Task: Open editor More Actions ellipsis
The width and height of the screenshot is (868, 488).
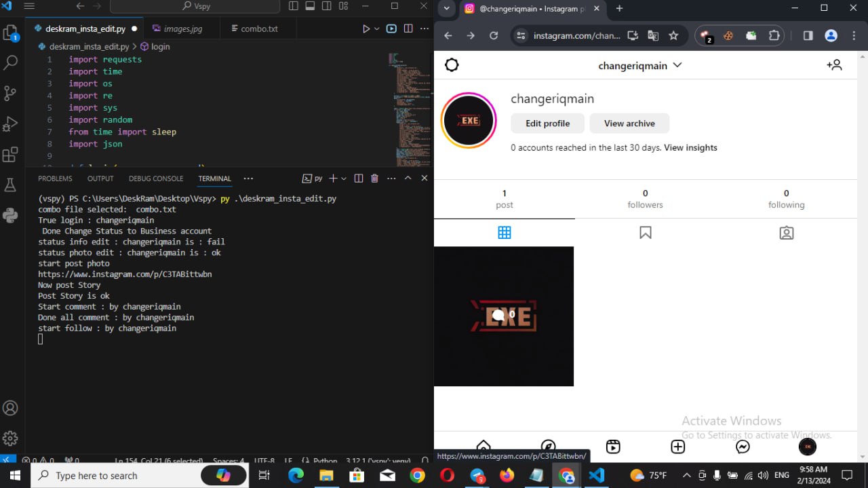Action: pyautogui.click(x=425, y=29)
